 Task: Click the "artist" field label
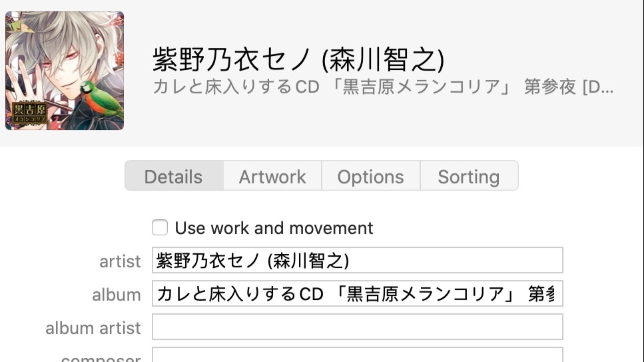click(120, 261)
